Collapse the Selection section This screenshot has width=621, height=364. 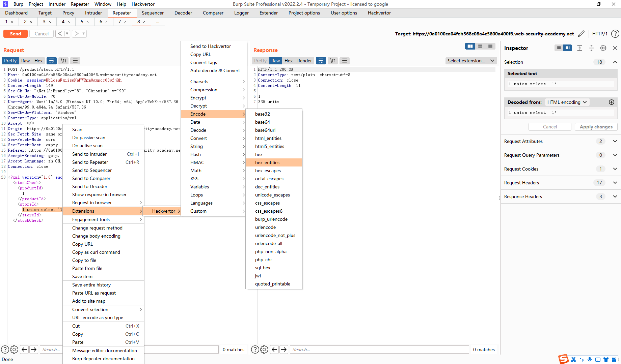pos(615,62)
